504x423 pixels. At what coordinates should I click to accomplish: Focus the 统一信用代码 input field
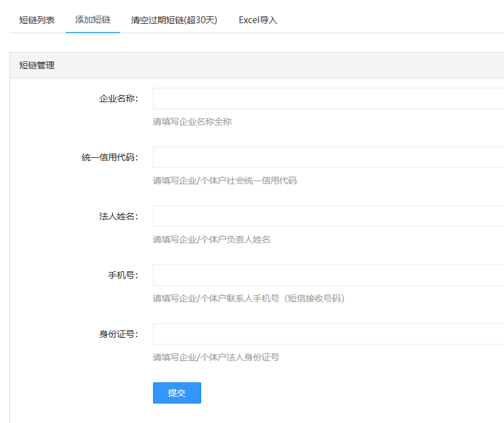click(x=328, y=157)
